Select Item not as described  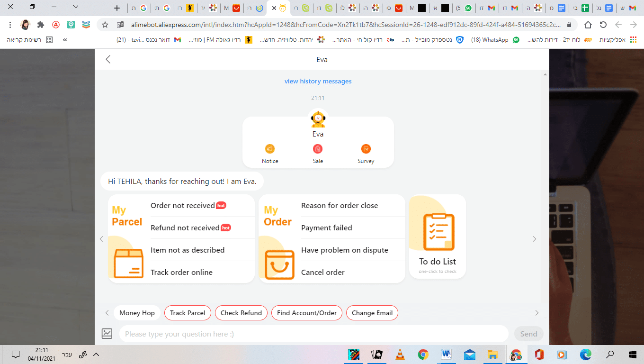point(188,250)
